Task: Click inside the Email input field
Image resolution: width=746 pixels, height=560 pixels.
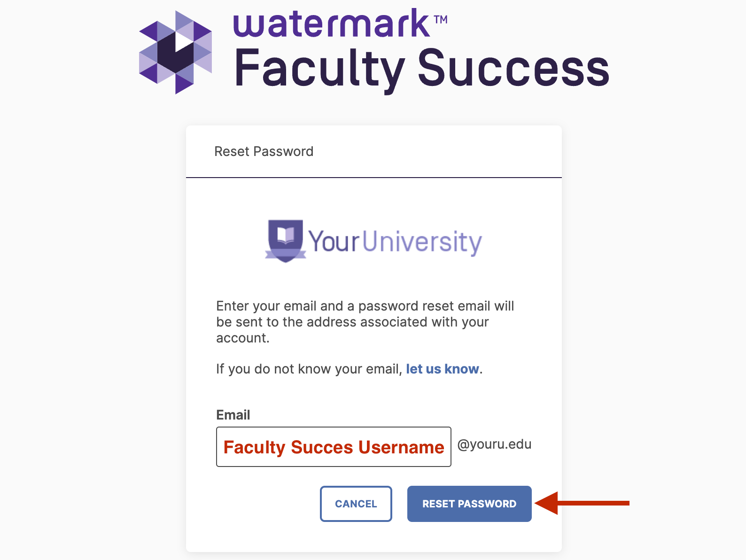Action: [334, 447]
